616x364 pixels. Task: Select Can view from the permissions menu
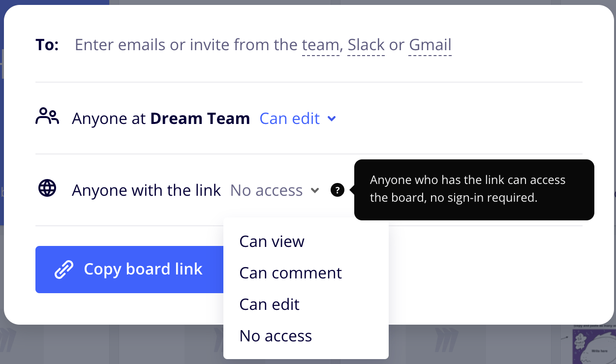click(x=272, y=242)
